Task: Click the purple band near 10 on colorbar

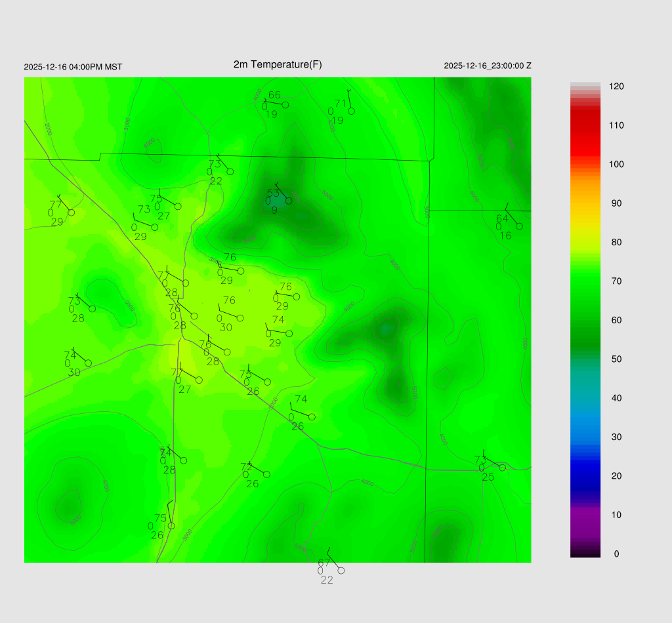Action: coord(585,515)
